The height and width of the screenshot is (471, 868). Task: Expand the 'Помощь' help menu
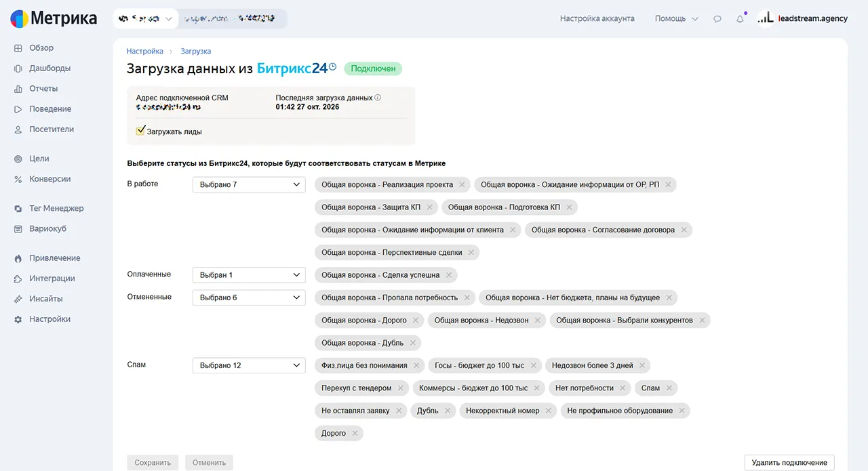(x=676, y=19)
